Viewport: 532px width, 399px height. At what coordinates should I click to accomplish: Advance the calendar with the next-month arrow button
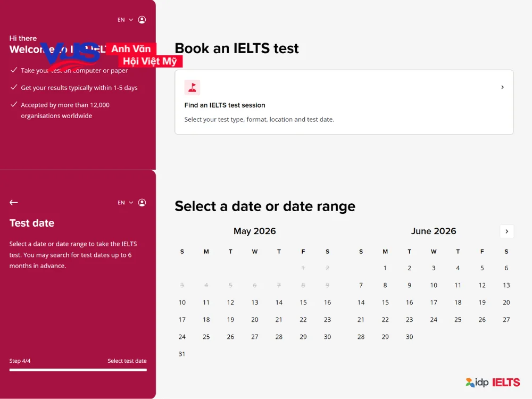pos(506,231)
